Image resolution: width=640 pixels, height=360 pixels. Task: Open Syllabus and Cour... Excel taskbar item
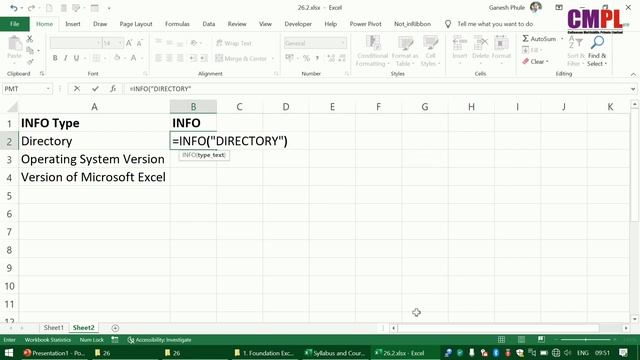(335, 353)
